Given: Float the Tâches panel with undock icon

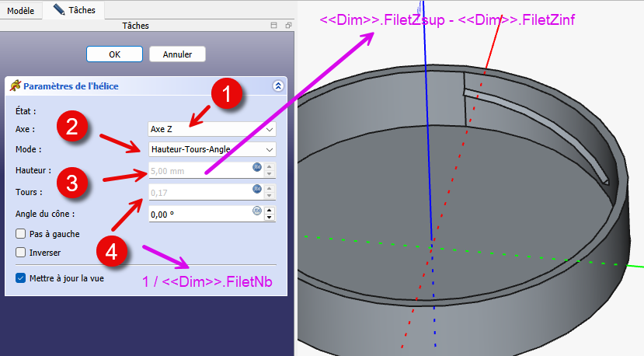Looking at the screenshot, I should 287,26.
